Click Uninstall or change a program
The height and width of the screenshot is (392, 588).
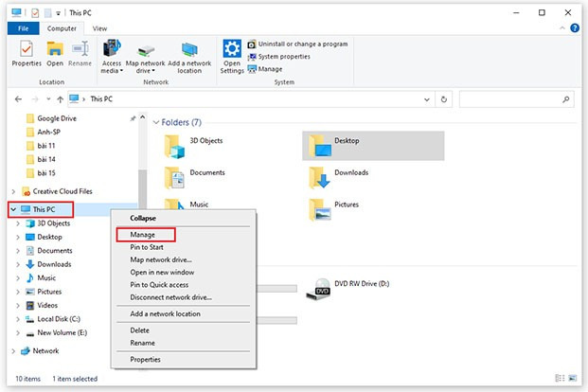(297, 44)
